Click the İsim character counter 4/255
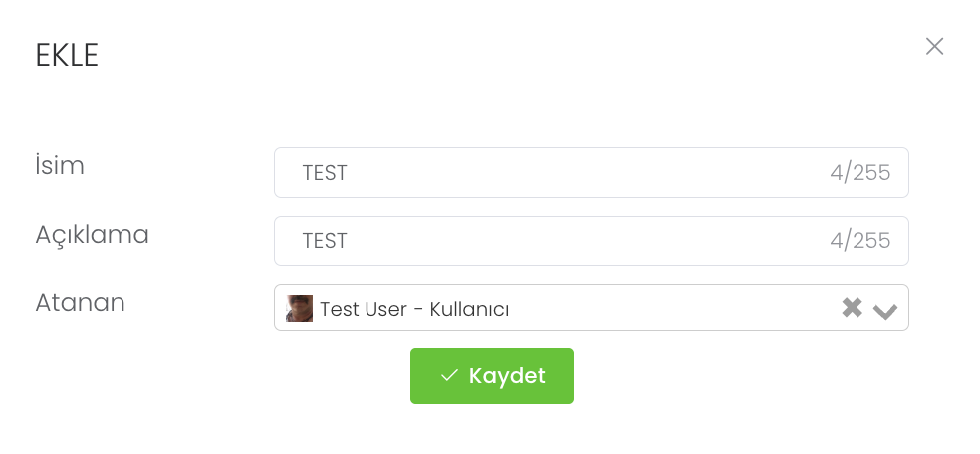The image size is (980, 454). point(859,173)
